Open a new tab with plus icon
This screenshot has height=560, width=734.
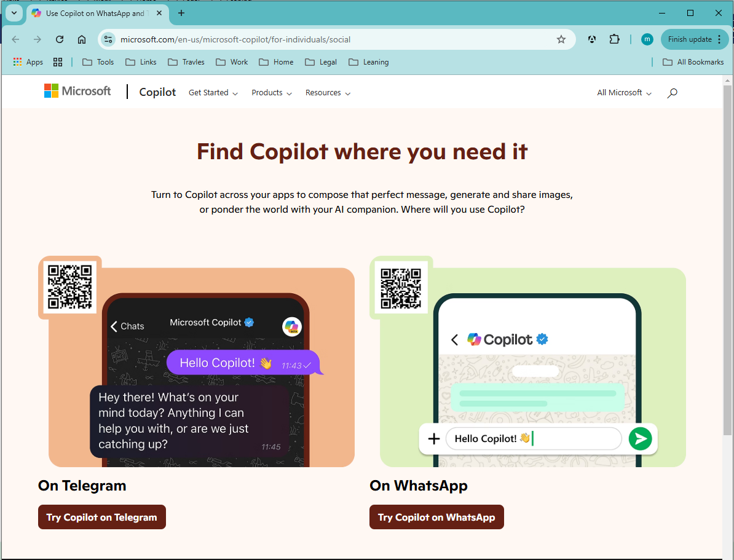[181, 13]
